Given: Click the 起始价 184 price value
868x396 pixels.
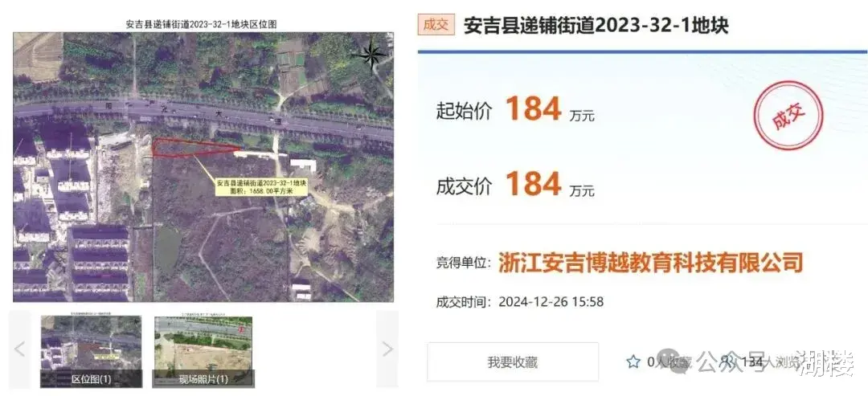Looking at the screenshot, I should (x=534, y=108).
